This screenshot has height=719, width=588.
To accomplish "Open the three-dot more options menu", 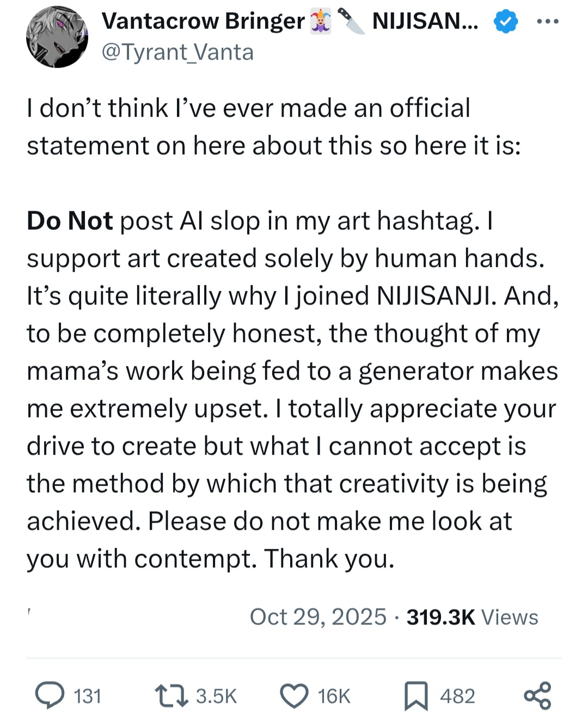I will (548, 22).
